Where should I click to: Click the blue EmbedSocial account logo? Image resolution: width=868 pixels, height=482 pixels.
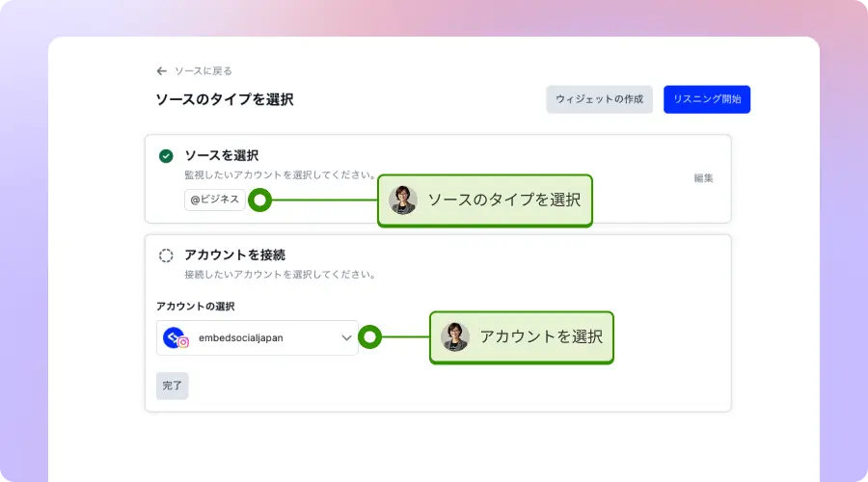click(x=174, y=336)
